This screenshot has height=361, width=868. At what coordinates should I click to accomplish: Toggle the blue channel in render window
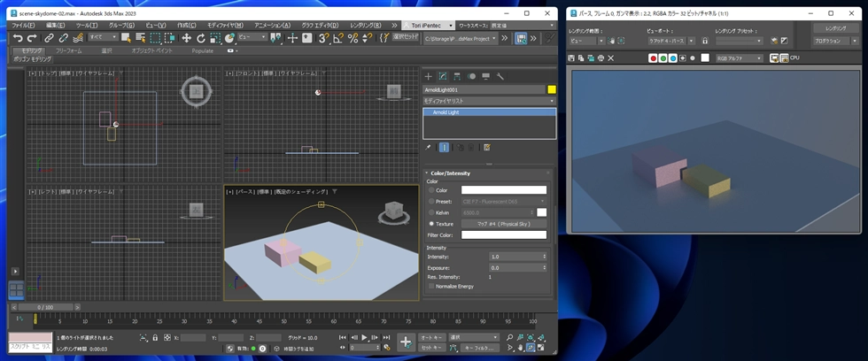(673, 58)
